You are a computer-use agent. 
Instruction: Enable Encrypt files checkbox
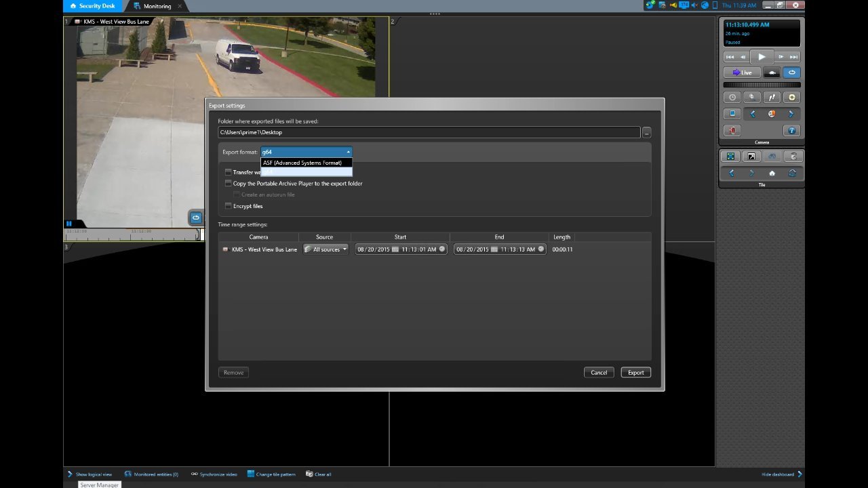click(229, 206)
